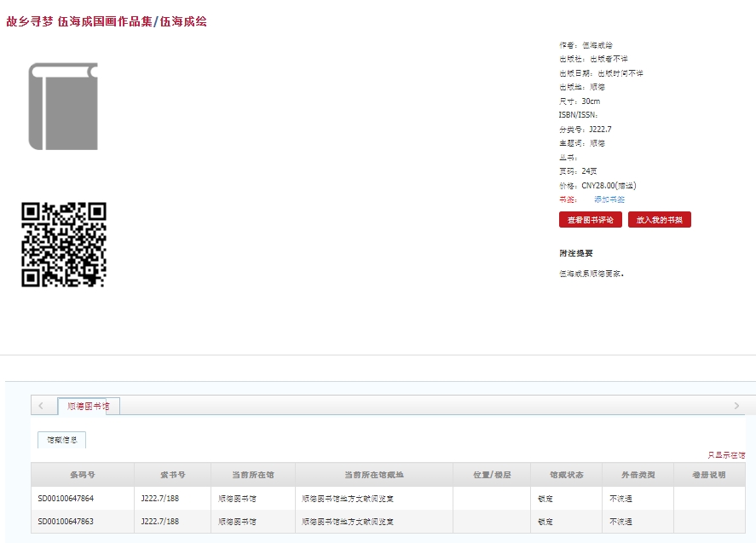Click the QR code image

(x=64, y=245)
